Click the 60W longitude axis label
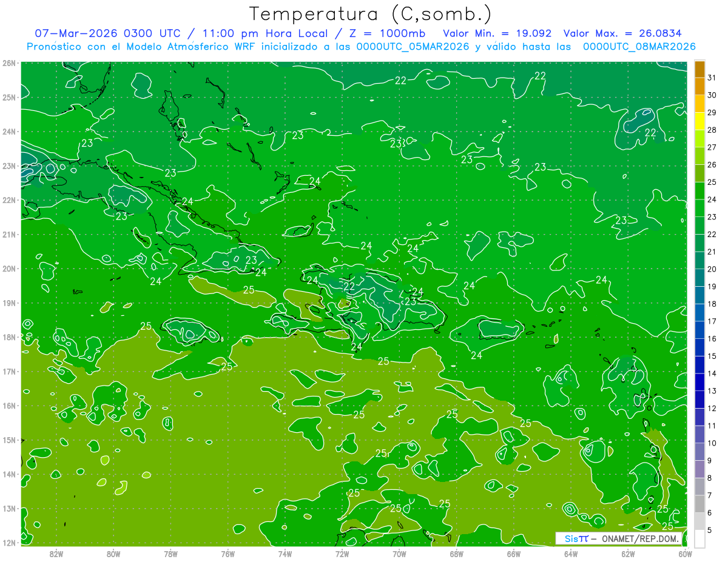This screenshot has height=562, width=728. pos(685,554)
